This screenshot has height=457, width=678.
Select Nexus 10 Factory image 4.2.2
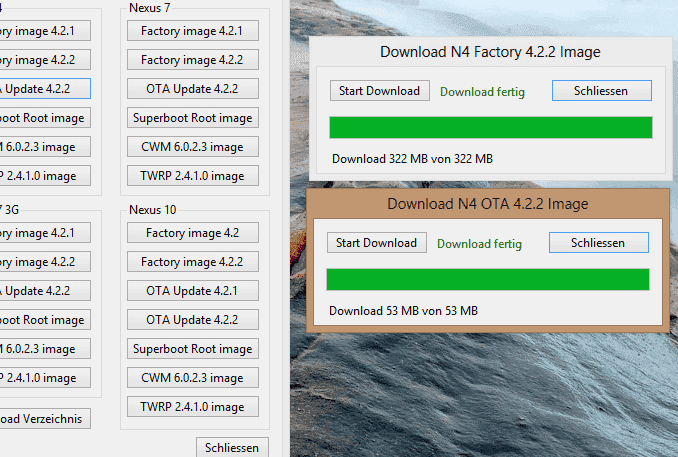point(193,262)
